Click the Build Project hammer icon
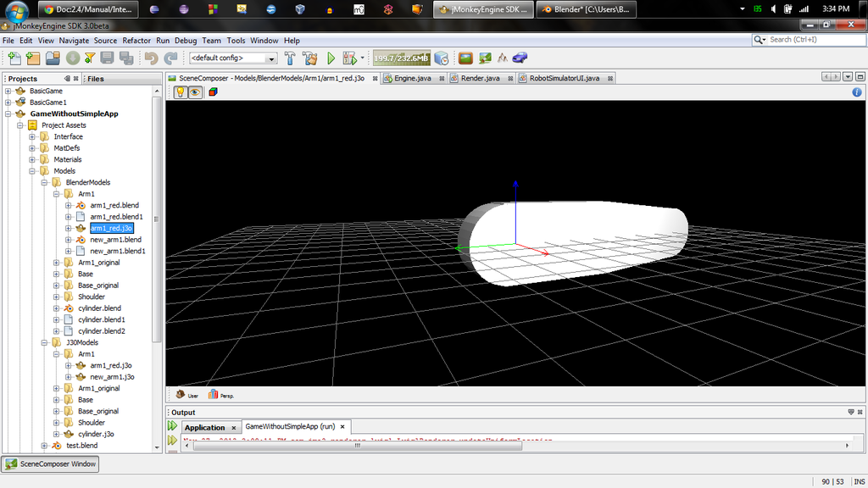The height and width of the screenshot is (488, 868). [x=290, y=58]
